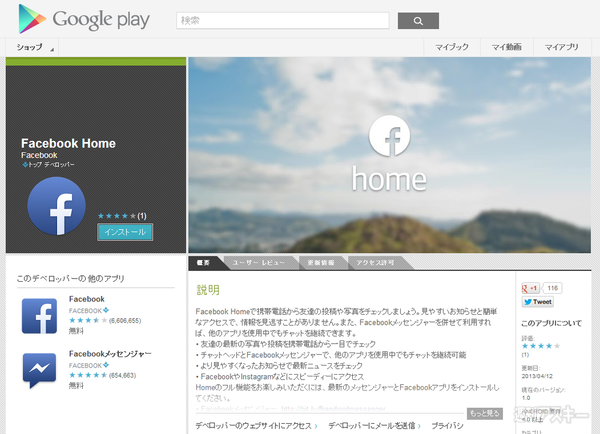Screen dimensions: 600x434
Task: Click the magnifier search button
Action: (x=418, y=21)
